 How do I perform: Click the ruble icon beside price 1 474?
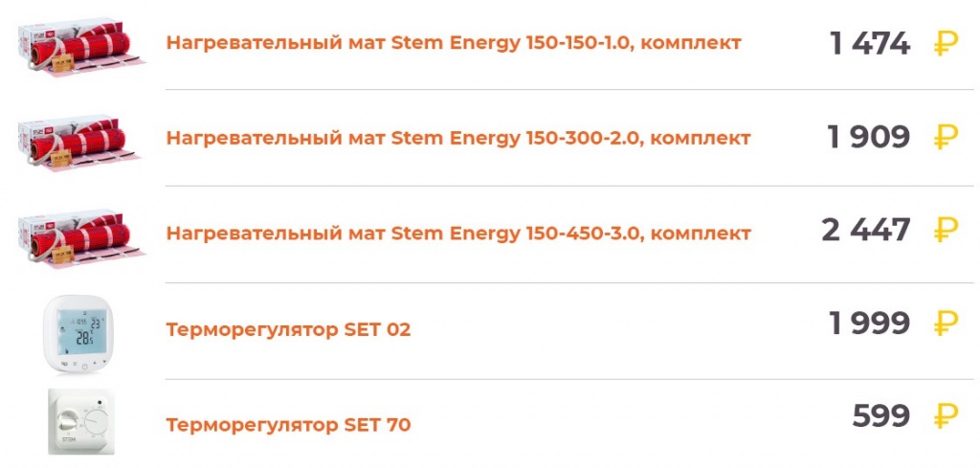946,43
